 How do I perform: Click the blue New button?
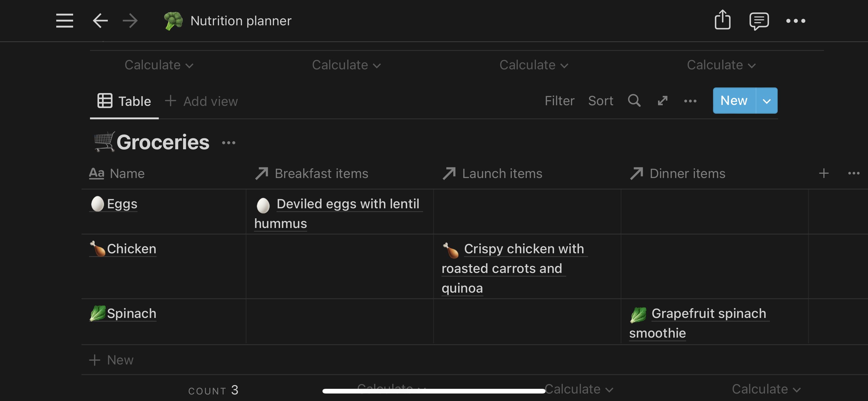[x=734, y=101]
